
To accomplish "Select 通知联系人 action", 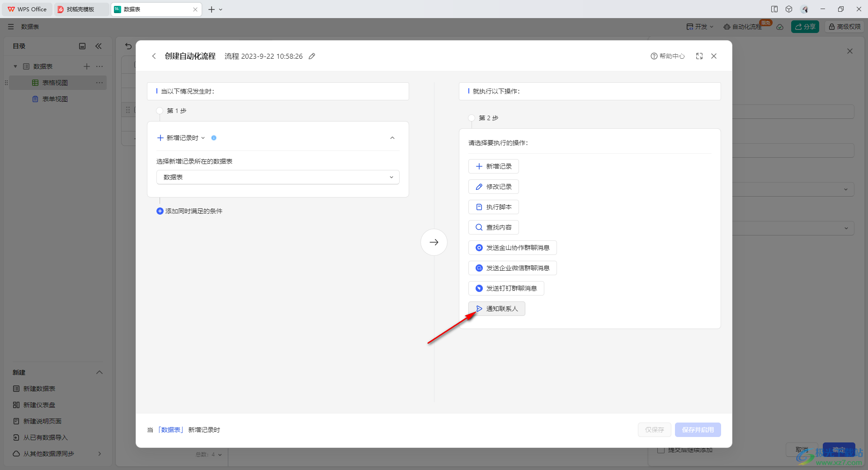I will [497, 309].
